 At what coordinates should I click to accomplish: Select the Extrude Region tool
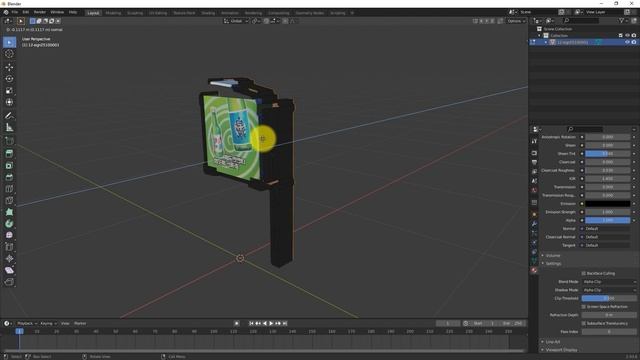9,153
